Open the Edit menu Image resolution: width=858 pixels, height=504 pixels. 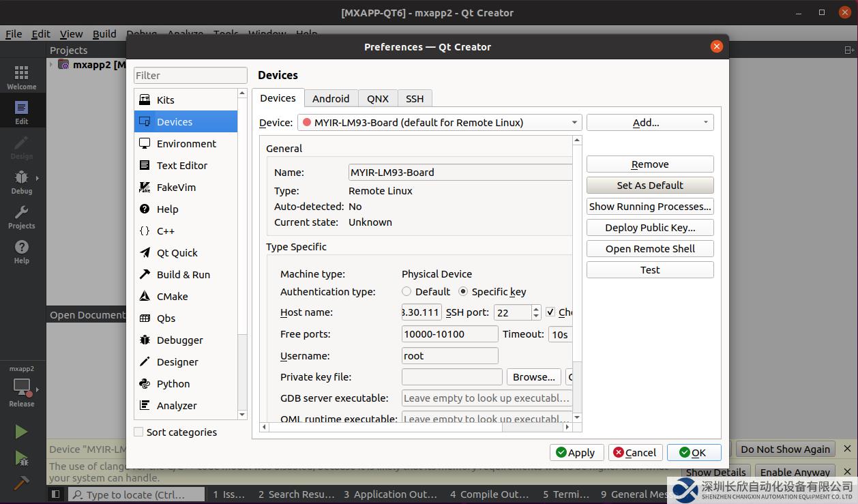click(41, 33)
